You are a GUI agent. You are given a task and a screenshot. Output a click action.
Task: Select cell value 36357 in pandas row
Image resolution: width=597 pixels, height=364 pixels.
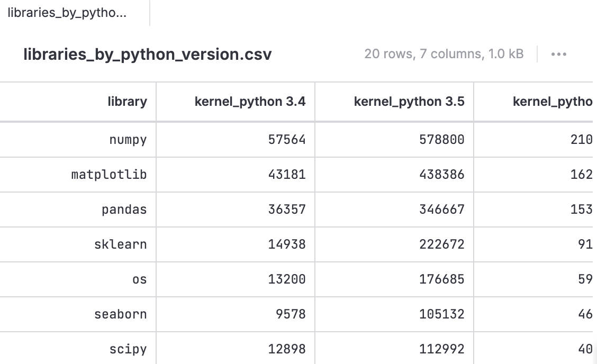(286, 210)
